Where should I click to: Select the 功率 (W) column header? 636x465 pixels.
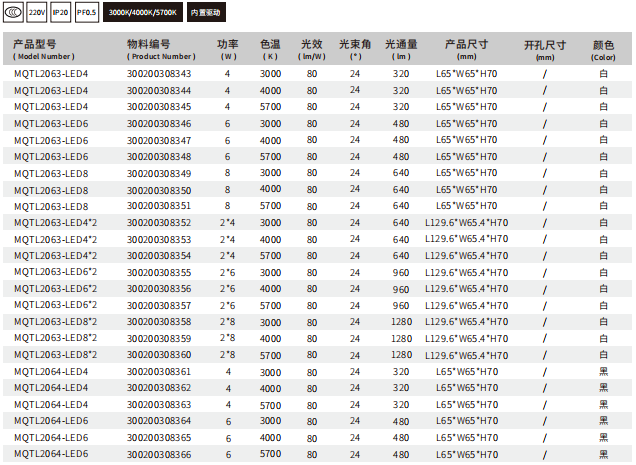click(x=228, y=50)
